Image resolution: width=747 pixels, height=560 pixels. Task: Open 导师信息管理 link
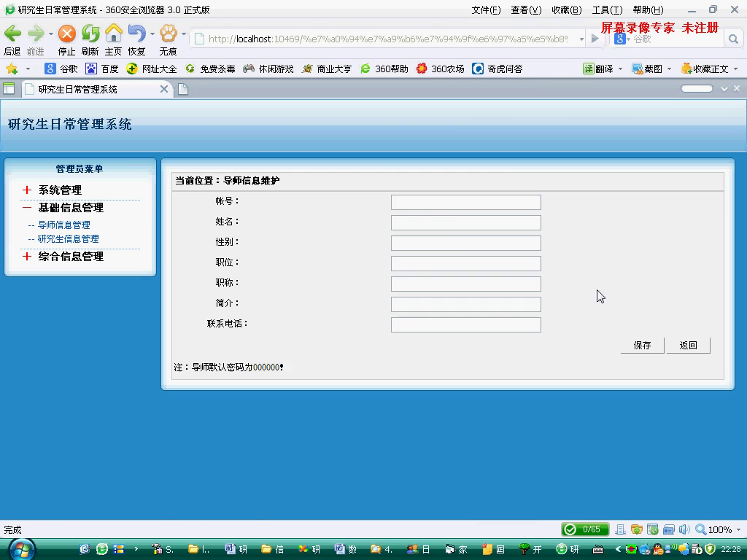(x=64, y=225)
